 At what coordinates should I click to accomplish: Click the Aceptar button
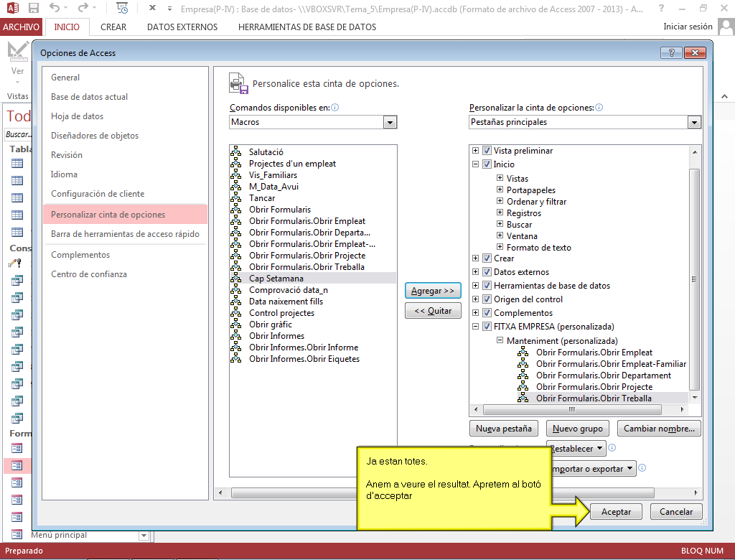pos(616,512)
